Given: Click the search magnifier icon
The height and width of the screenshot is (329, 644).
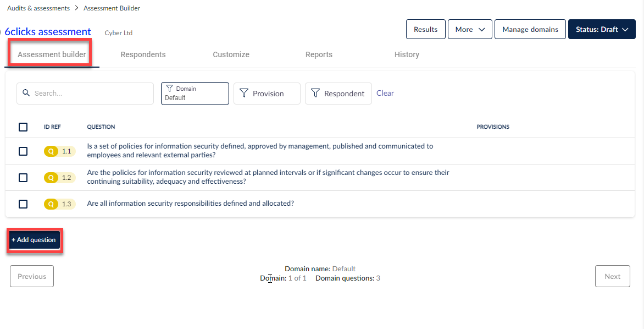Looking at the screenshot, I should click(x=26, y=94).
